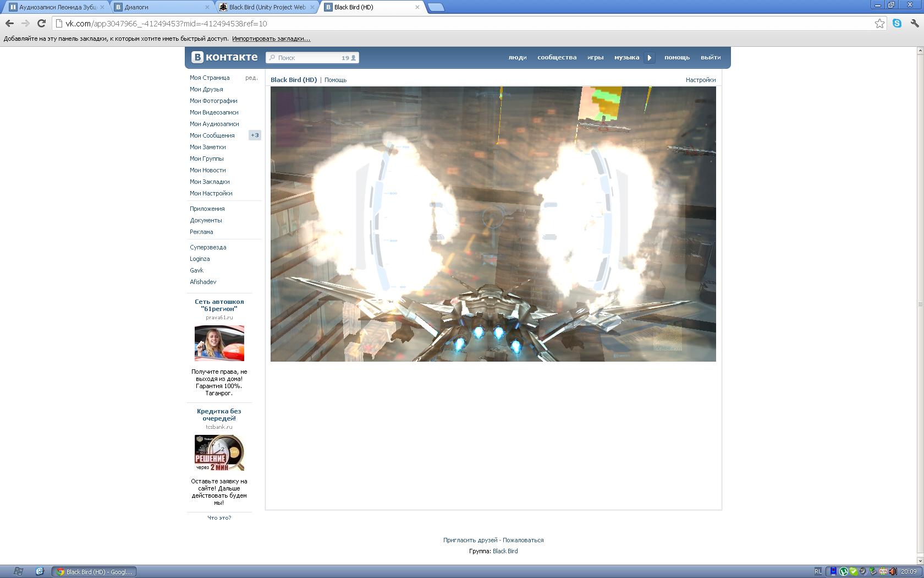Click the +3 new messages counter

255,135
